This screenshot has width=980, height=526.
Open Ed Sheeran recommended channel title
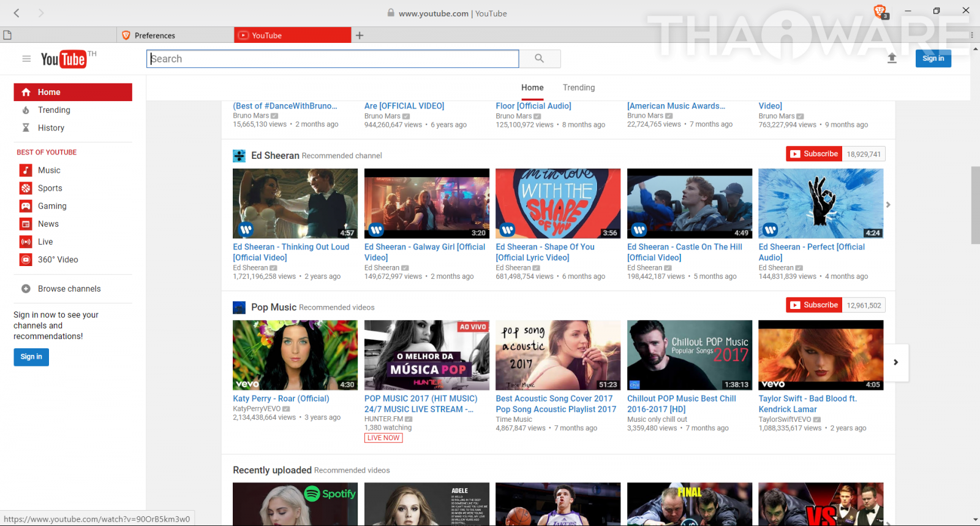point(275,156)
